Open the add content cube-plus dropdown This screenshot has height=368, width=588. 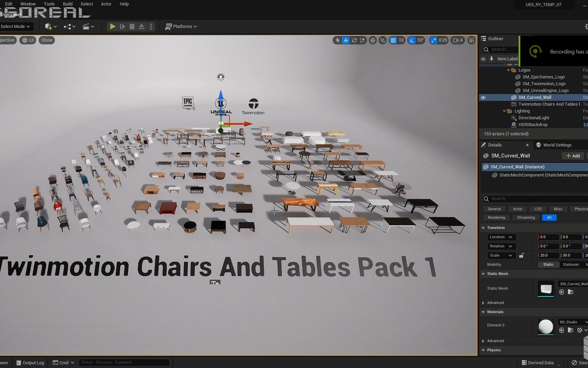click(51, 26)
